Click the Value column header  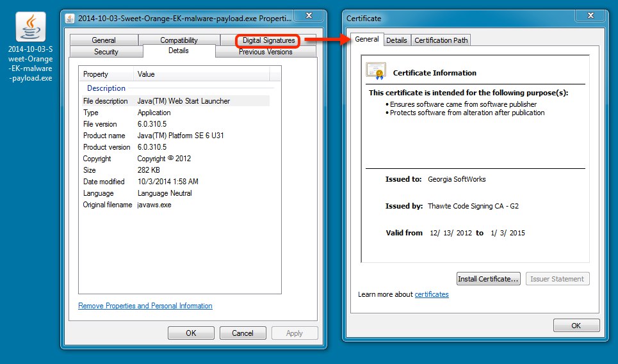pos(202,74)
